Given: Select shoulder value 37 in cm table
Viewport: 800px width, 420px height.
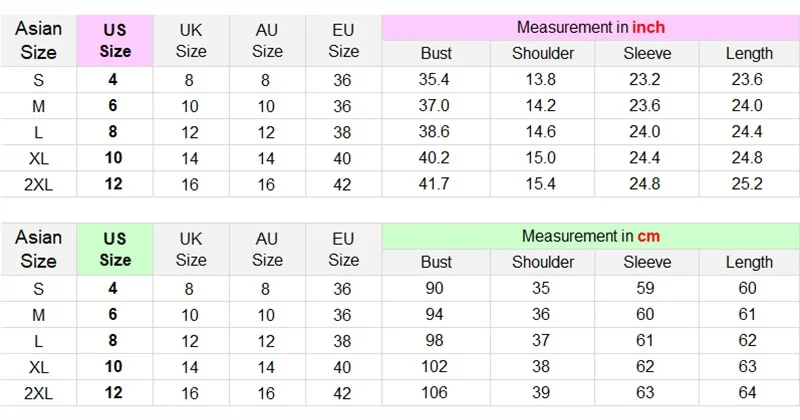Looking at the screenshot, I should tap(543, 340).
